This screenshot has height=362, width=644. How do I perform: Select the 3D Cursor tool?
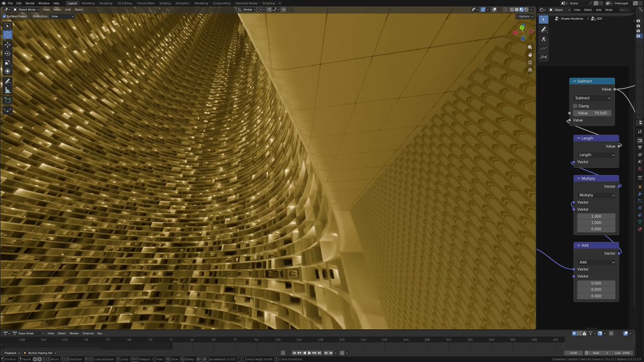[x=8, y=35]
